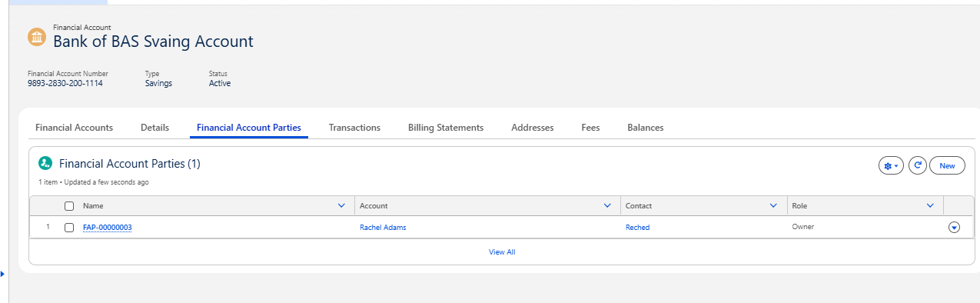Click the '1 item • Updated a few seconds ago' text

point(94,182)
